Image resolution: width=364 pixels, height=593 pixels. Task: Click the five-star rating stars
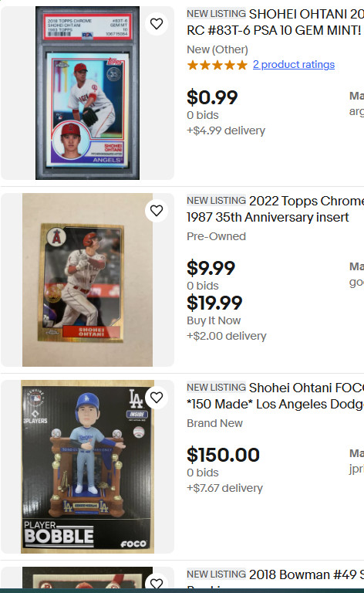(217, 65)
